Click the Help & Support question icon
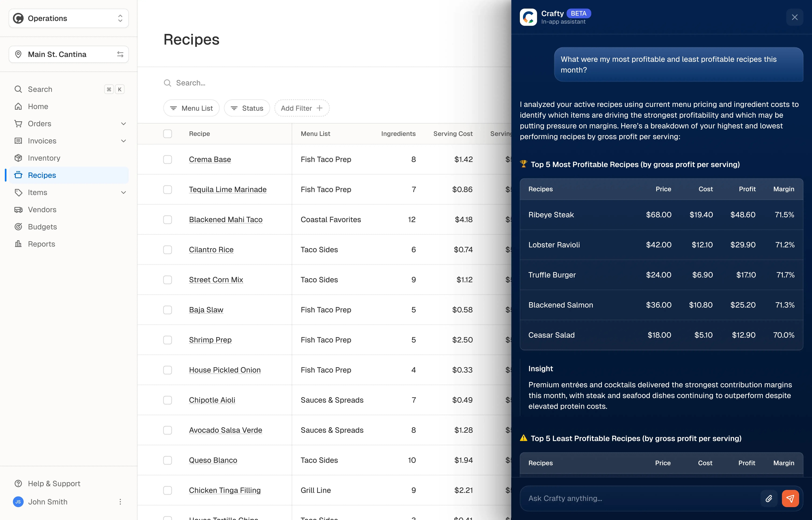The height and width of the screenshot is (520, 812). (x=18, y=483)
